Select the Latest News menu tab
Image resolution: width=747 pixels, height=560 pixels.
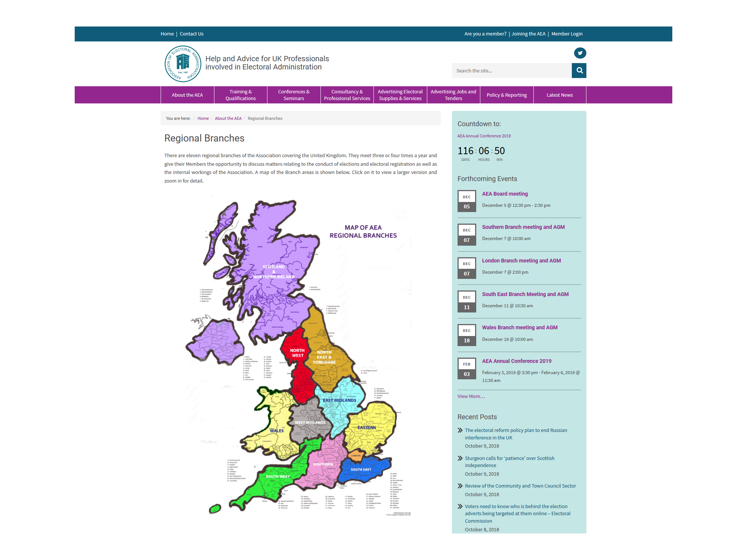pos(559,94)
